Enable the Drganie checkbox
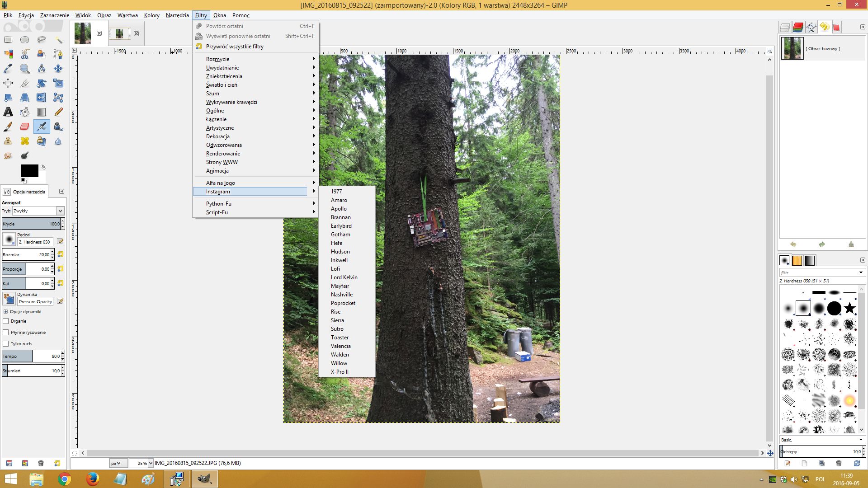Image resolution: width=868 pixels, height=488 pixels. (x=6, y=321)
